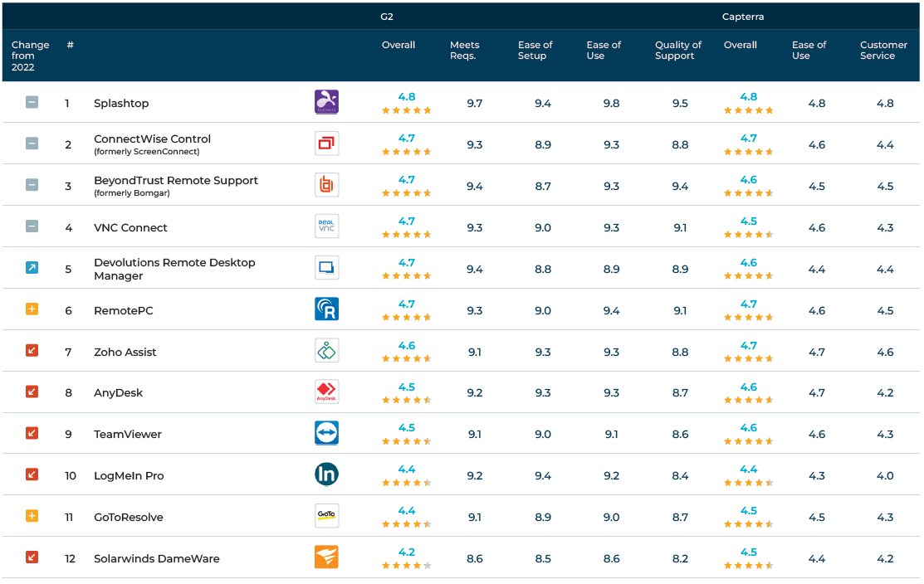Click the Customer Service column header

(883, 50)
